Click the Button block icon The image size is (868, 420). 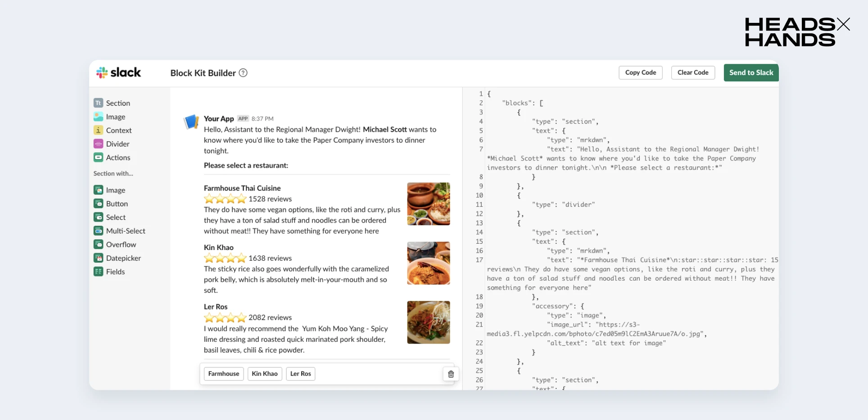[98, 204]
